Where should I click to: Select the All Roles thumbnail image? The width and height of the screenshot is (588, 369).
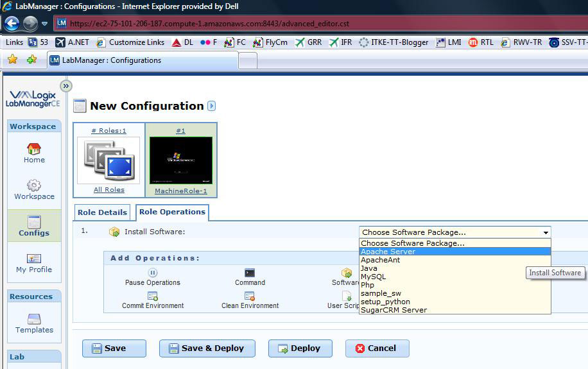coord(108,160)
